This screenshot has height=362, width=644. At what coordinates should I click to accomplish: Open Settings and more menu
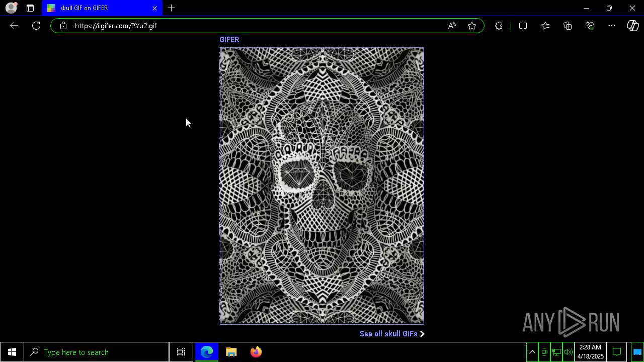(612, 26)
